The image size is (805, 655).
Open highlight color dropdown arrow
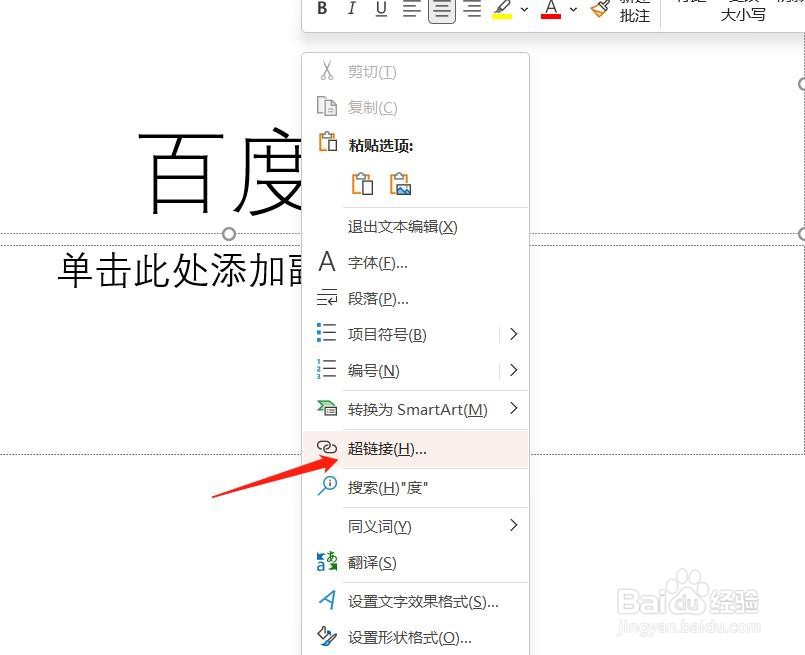point(525,9)
